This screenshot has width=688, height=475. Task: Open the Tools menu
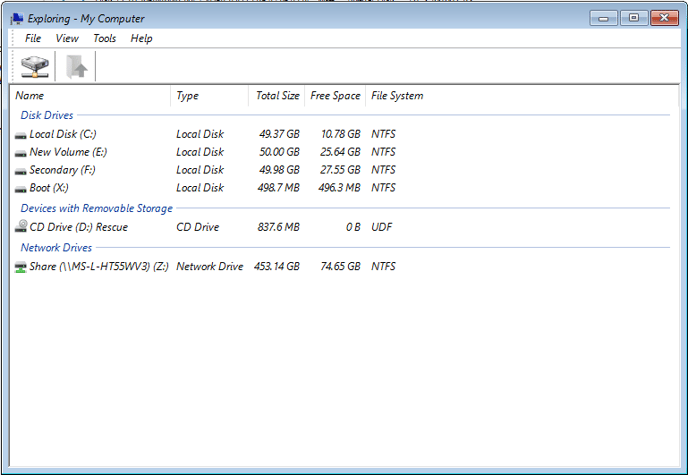(104, 39)
